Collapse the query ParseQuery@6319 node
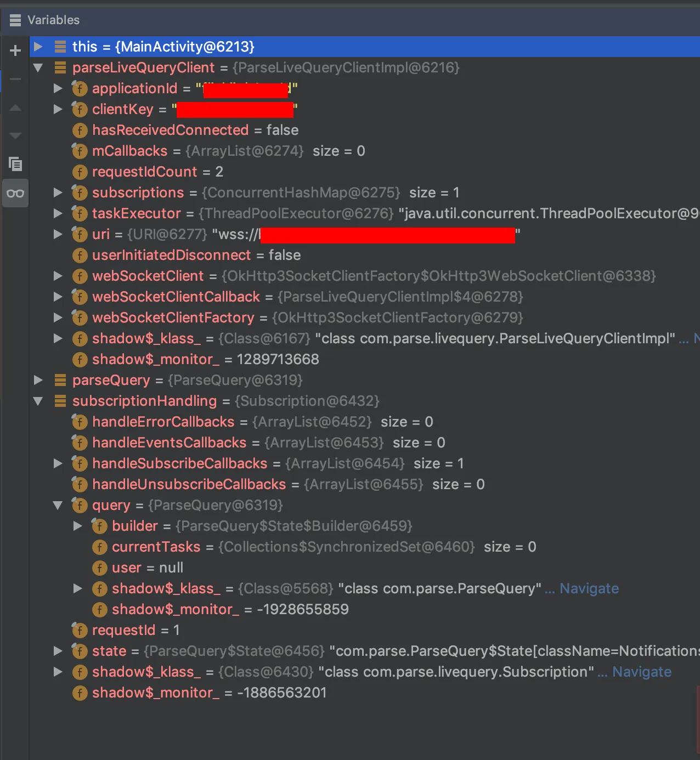 (x=58, y=505)
